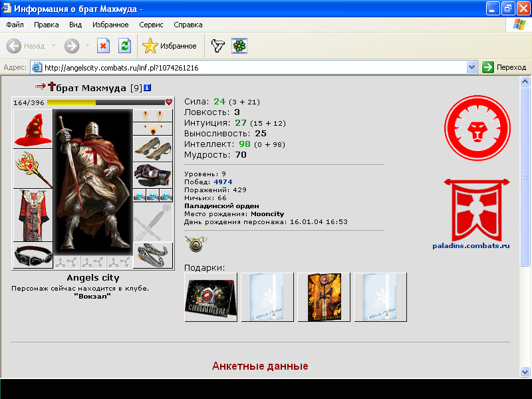Click the earrings item slot
Viewport: 532px width, 399px height.
(153, 115)
